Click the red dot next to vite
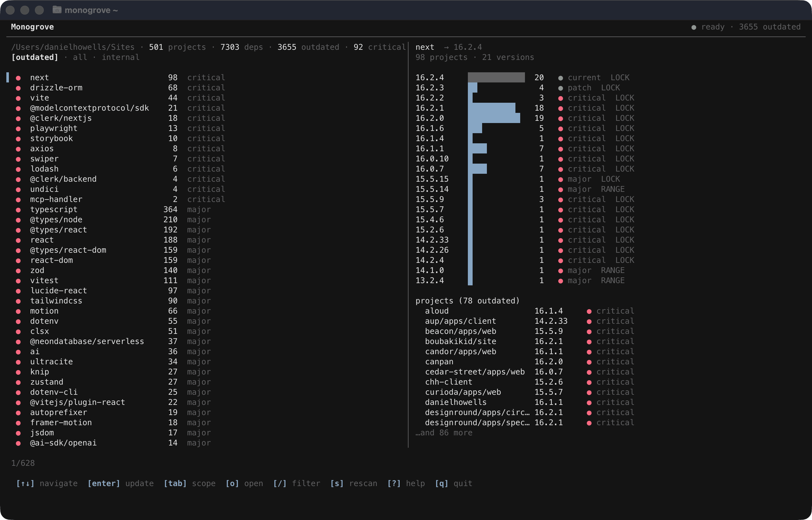This screenshot has width=812, height=520. 18,98
